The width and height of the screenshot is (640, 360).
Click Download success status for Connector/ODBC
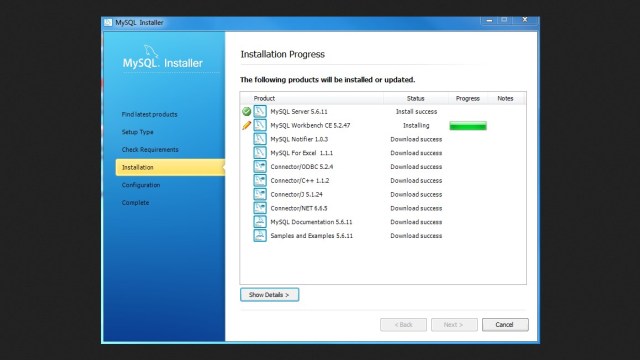[x=416, y=167]
